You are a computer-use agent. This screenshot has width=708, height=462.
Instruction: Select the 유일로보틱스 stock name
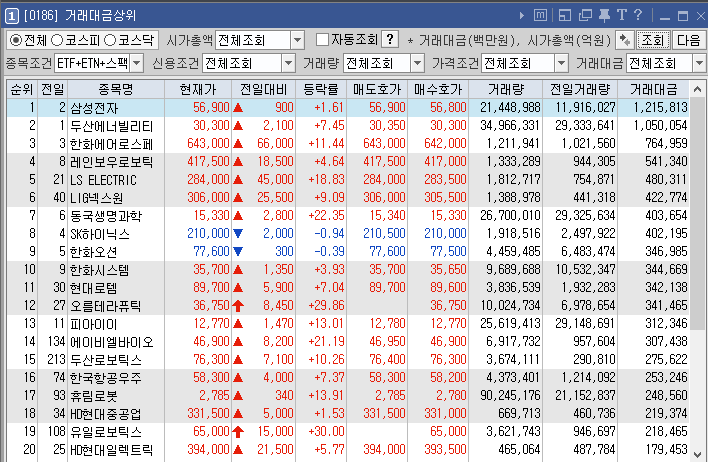click(106, 432)
